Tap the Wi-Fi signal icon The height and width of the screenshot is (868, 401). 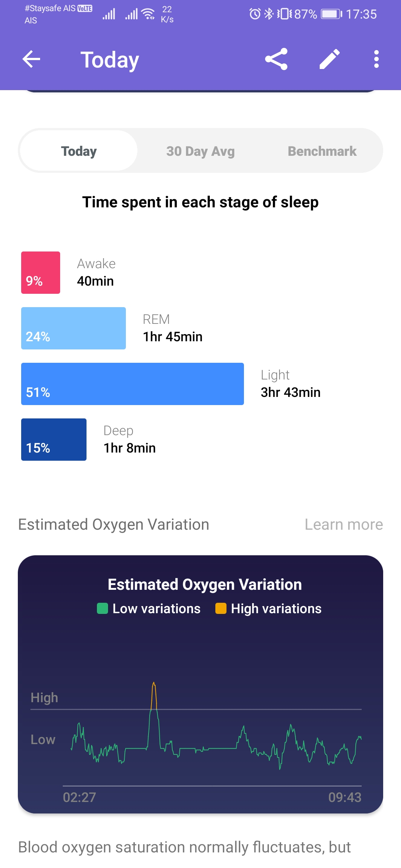149,14
